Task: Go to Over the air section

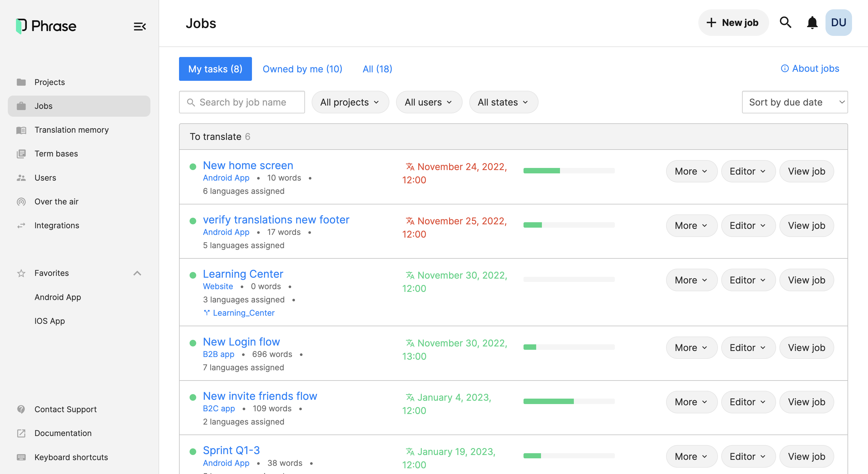Action: 56,202
